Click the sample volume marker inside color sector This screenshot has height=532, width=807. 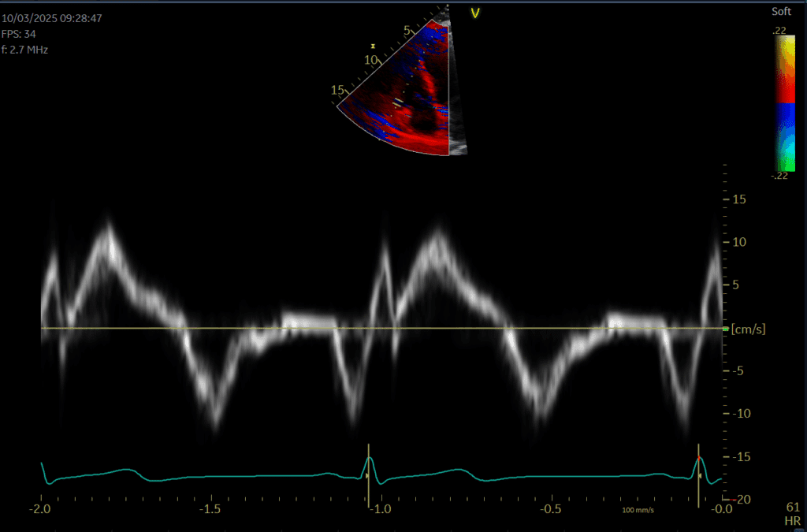tap(399, 102)
